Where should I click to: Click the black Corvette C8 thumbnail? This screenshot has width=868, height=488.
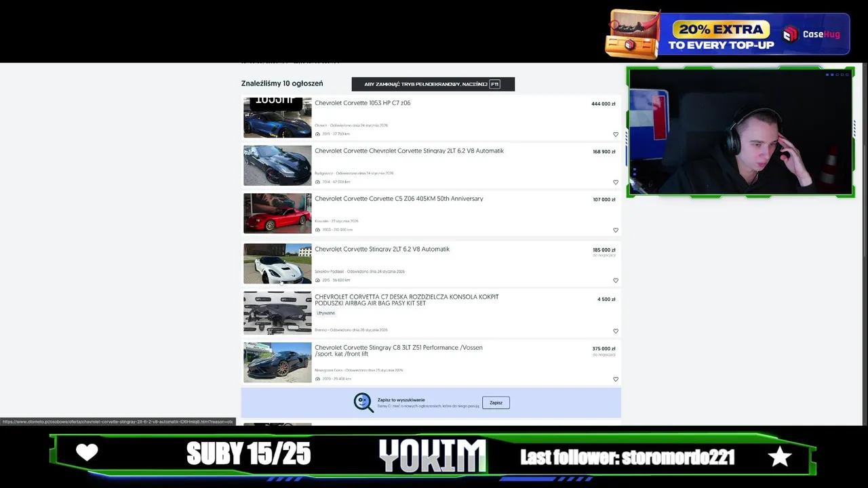pyautogui.click(x=277, y=363)
